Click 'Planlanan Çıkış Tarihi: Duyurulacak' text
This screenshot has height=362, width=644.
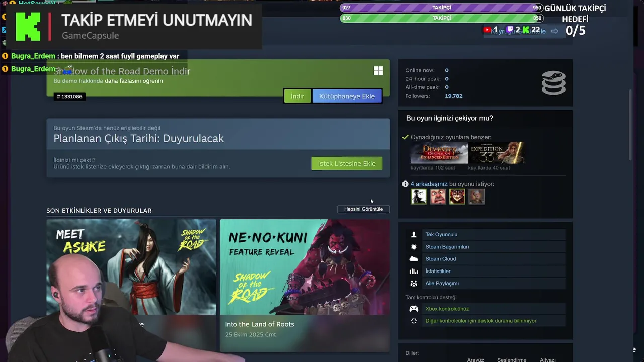[x=139, y=138]
